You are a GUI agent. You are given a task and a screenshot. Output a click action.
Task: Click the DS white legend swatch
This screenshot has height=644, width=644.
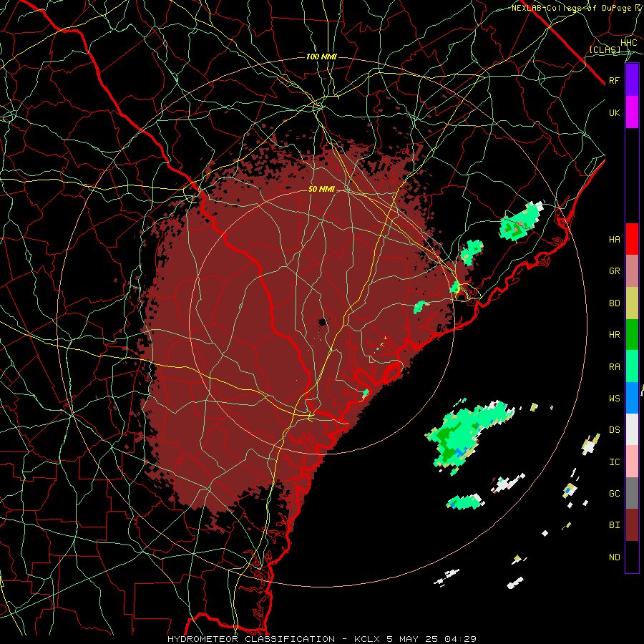coord(632,429)
